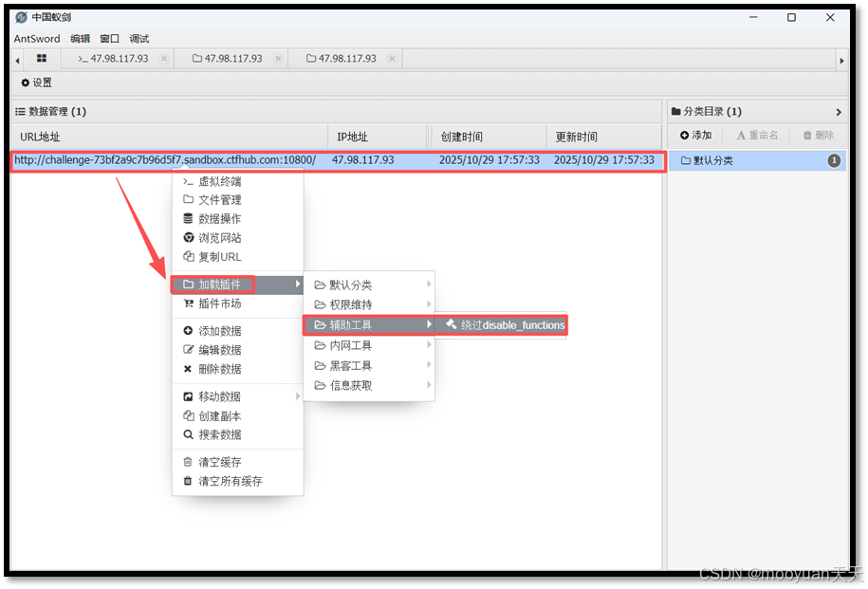Viewport: 868px width, 589px height.
Task: Click the 添加 category button
Action: coord(696,135)
